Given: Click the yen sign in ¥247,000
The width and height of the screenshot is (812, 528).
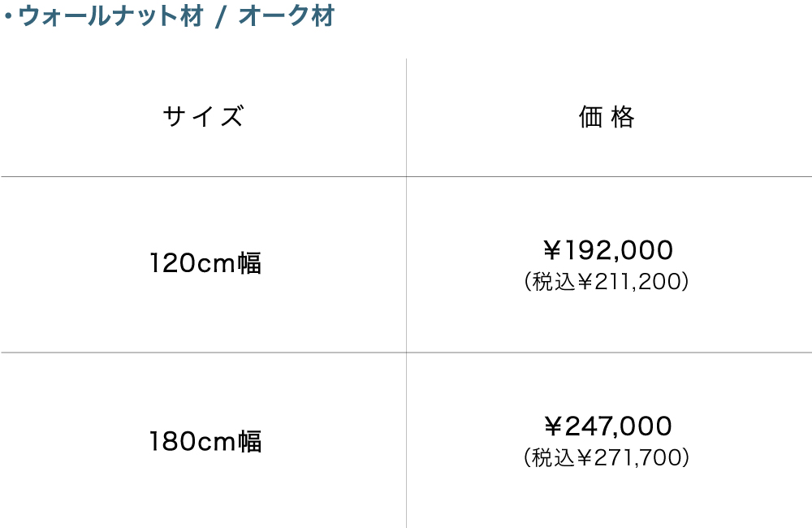Looking at the screenshot, I should (x=553, y=426).
